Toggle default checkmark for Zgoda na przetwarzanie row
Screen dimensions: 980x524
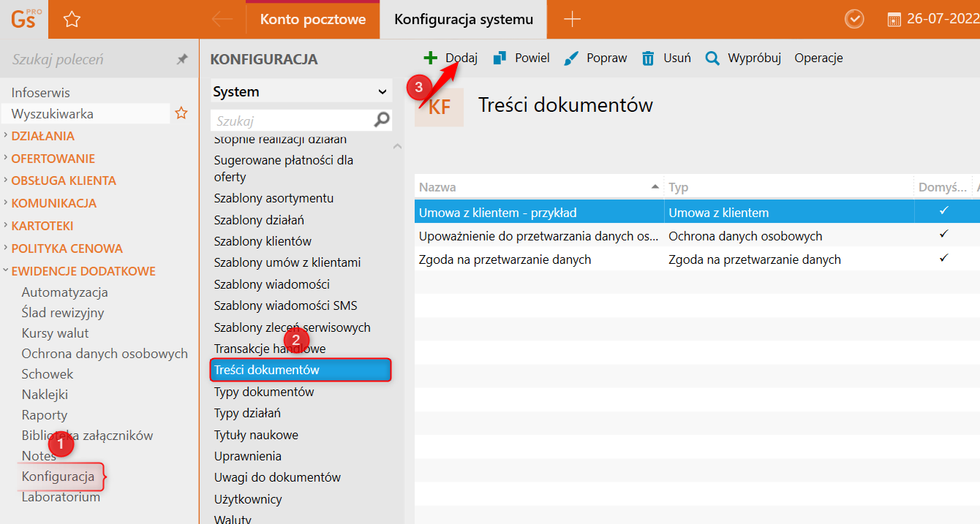pyautogui.click(x=943, y=257)
